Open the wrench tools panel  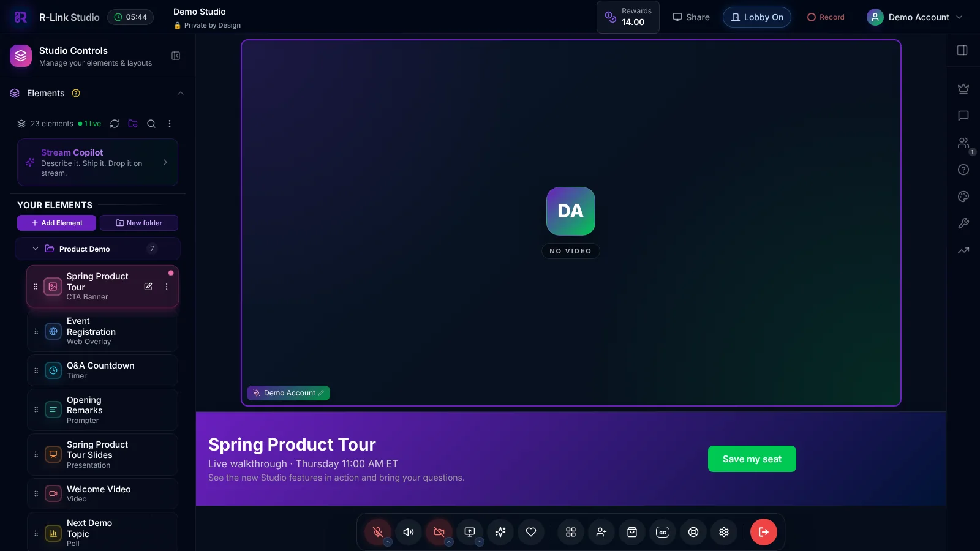[963, 223]
